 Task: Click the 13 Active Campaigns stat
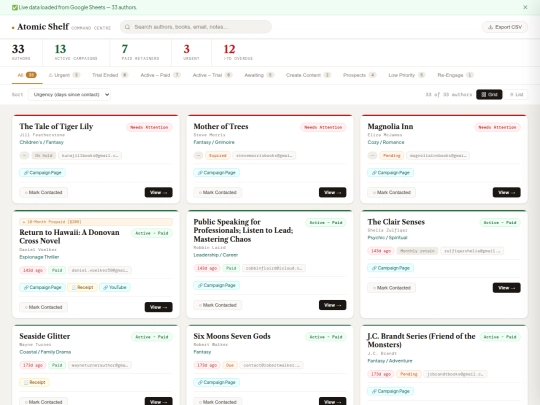76,52
